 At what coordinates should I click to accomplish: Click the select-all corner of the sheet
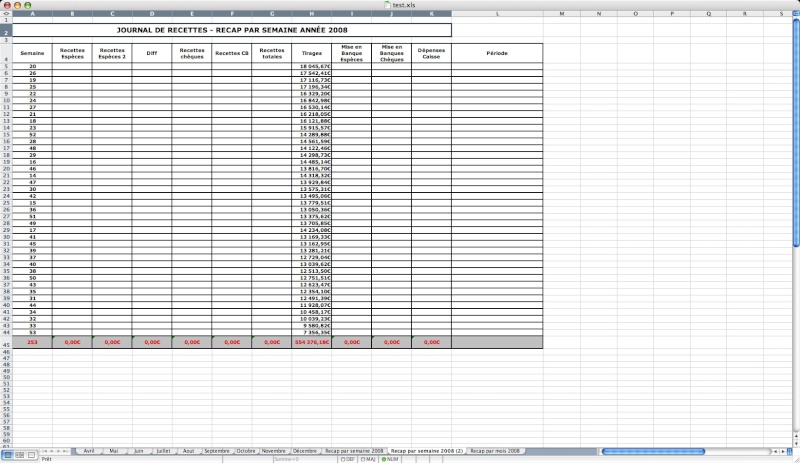6,14
